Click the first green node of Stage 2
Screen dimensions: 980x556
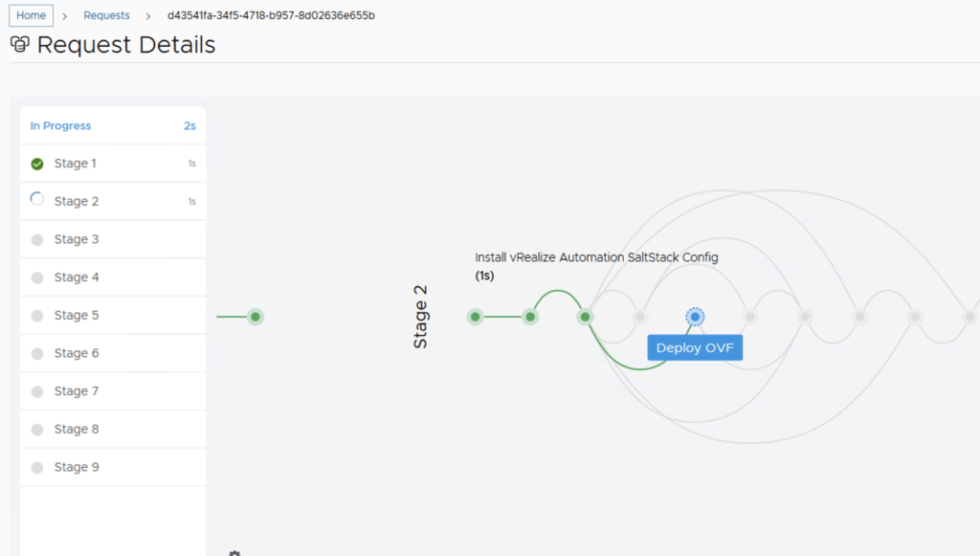pyautogui.click(x=475, y=317)
